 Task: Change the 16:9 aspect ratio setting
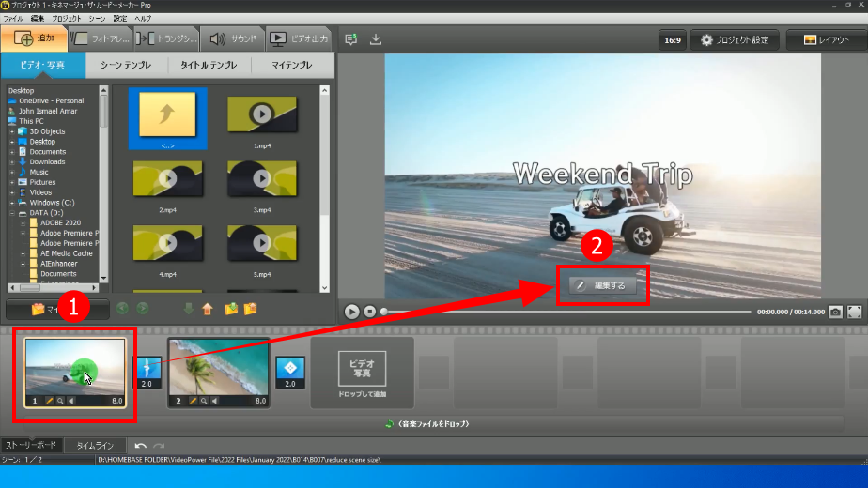(673, 39)
